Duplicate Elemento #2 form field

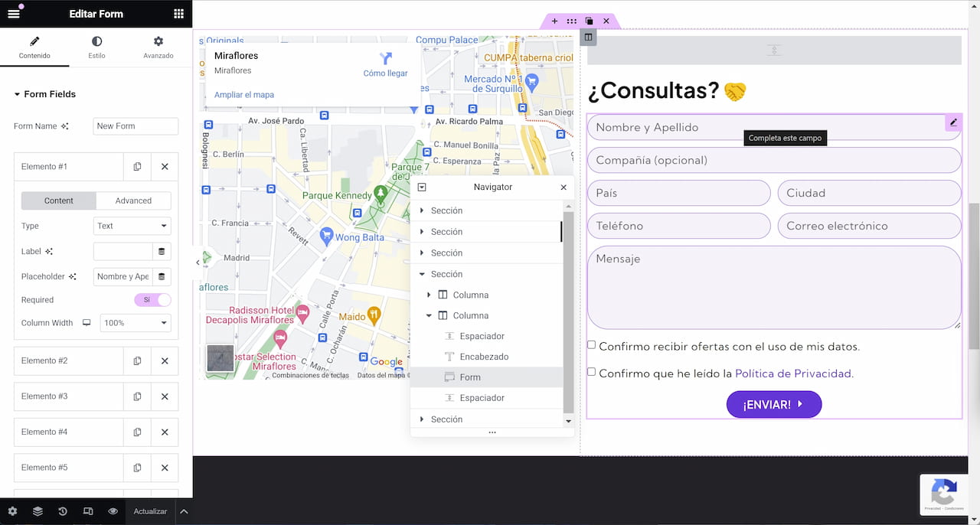(x=137, y=361)
